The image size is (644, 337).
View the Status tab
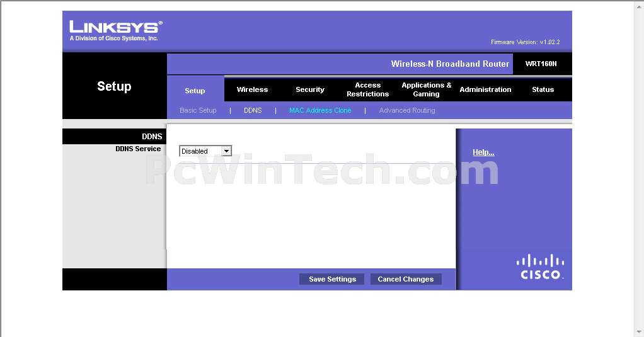pyautogui.click(x=543, y=89)
